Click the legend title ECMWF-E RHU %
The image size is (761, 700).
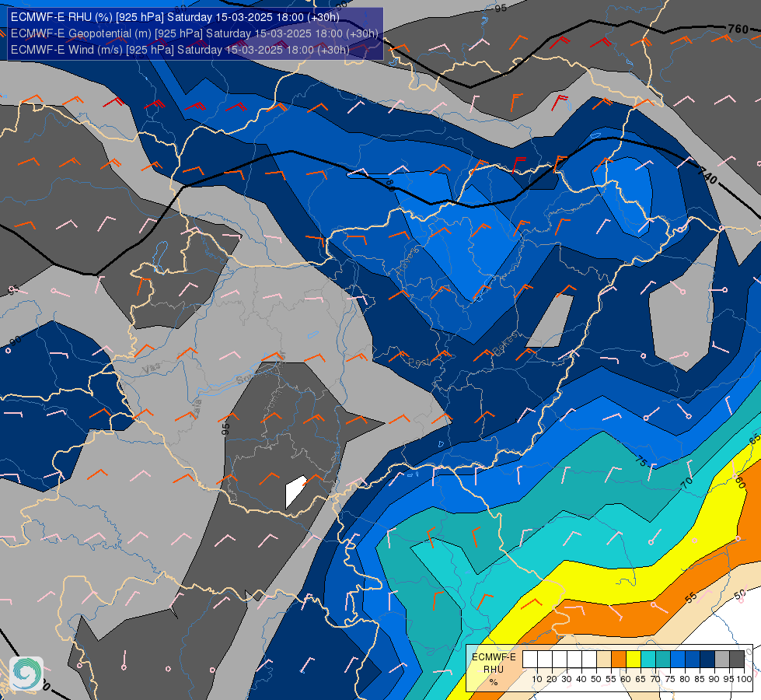pyautogui.click(x=494, y=670)
